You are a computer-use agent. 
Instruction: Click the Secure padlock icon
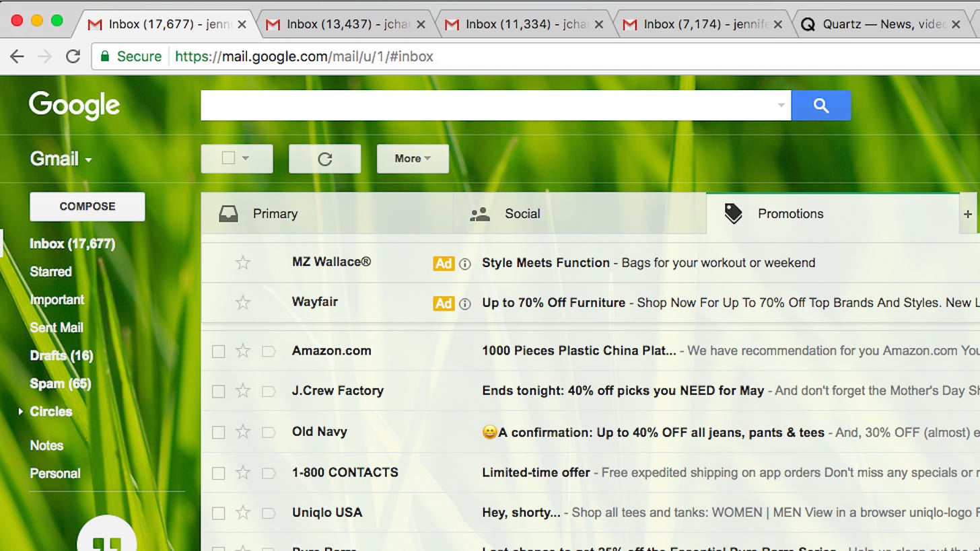(x=104, y=57)
